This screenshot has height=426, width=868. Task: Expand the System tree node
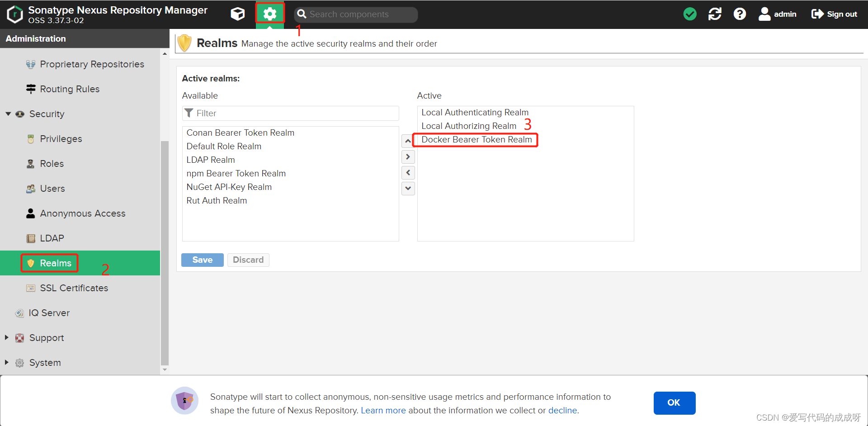point(6,362)
